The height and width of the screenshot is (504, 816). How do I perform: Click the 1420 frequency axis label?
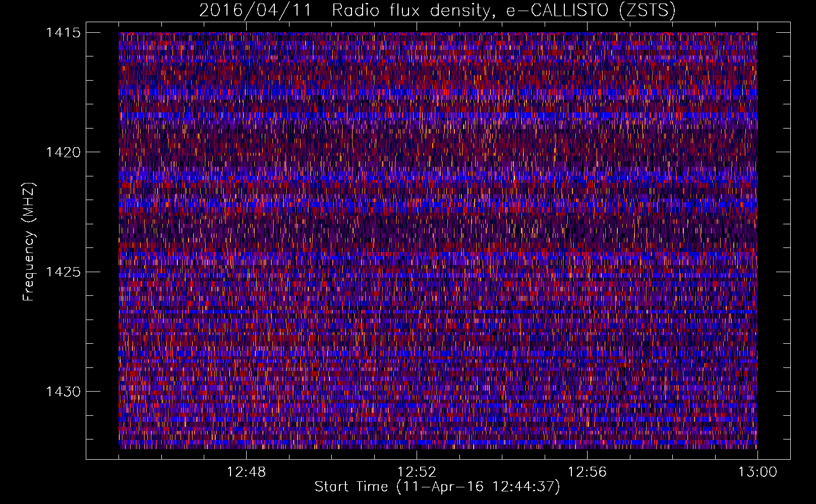[63, 152]
